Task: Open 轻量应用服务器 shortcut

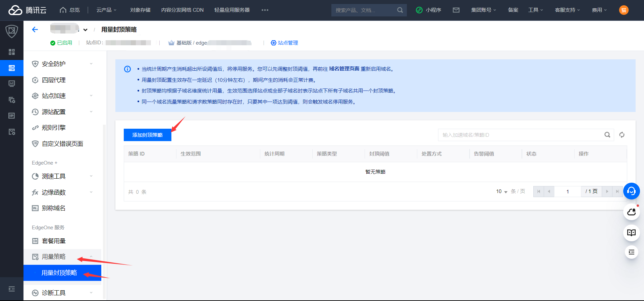Action: pos(232,10)
